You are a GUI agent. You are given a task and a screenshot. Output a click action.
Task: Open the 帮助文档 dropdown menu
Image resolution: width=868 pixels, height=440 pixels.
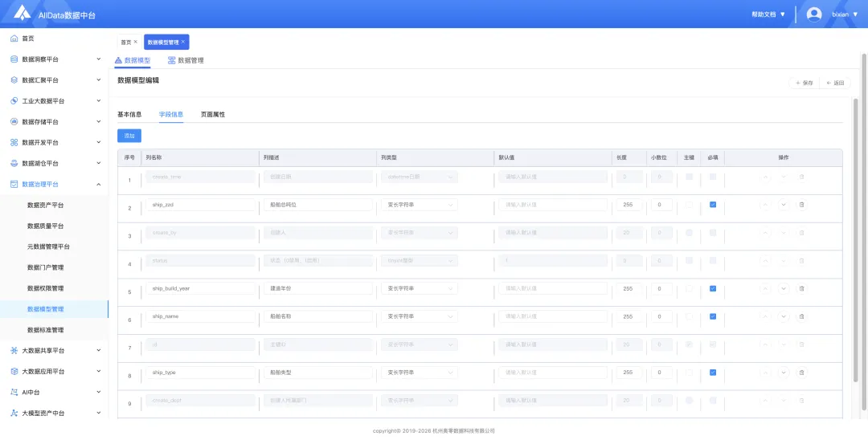(768, 14)
